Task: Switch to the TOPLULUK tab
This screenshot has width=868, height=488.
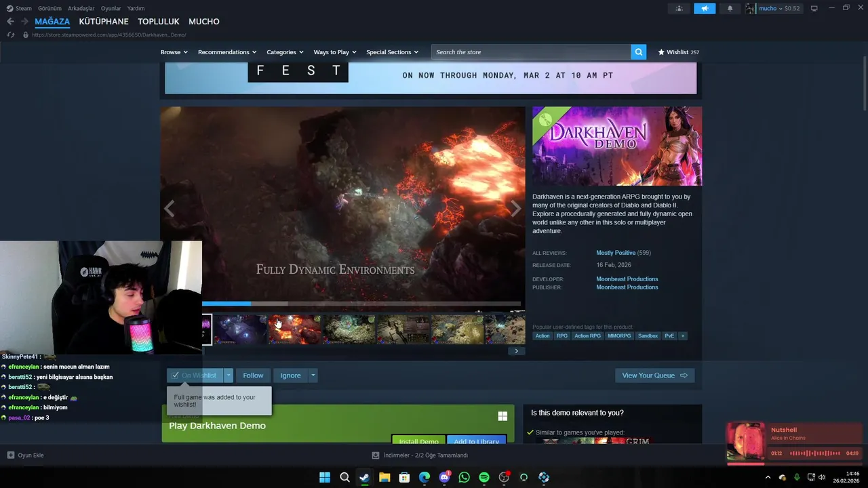Action: click(x=159, y=22)
